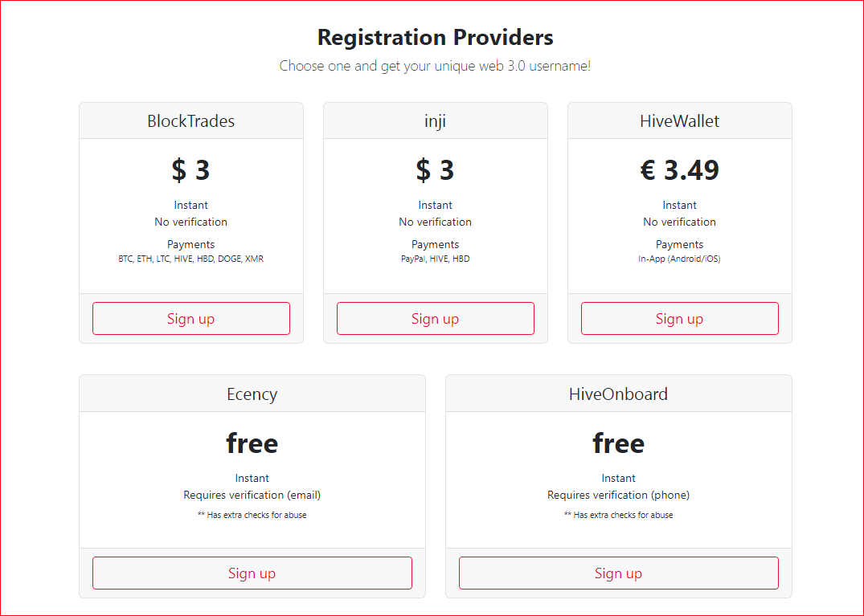
Task: Click the $ 3 price under BlockTrades
Action: click(190, 170)
